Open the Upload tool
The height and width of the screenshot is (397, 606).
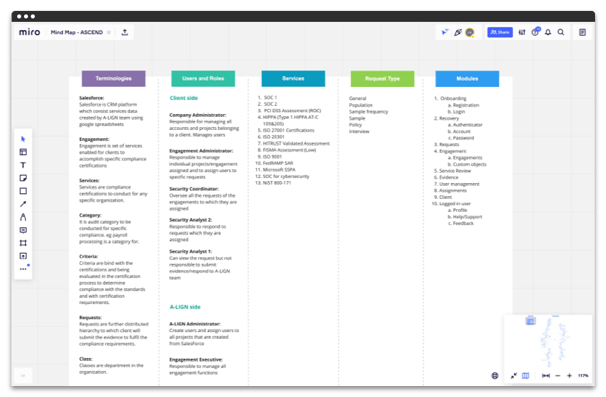(x=23, y=256)
